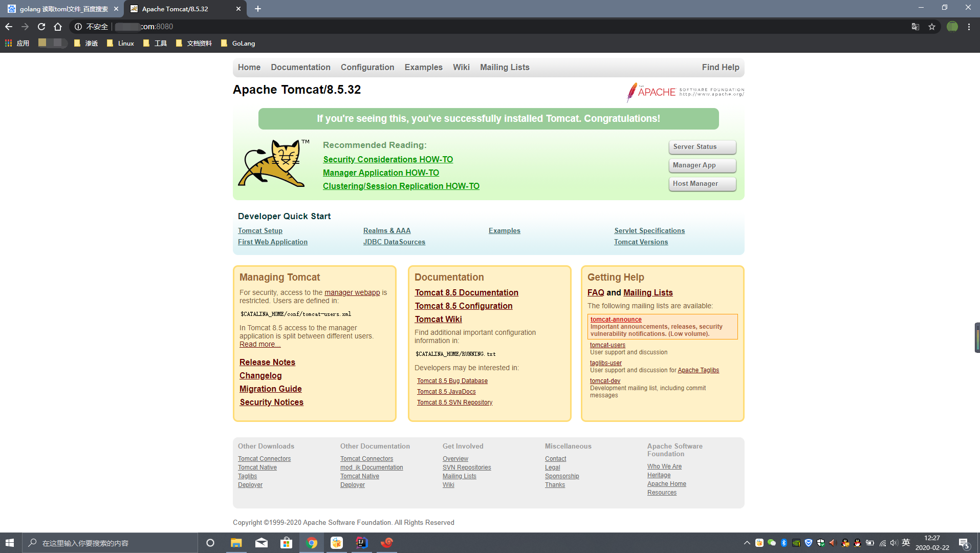Open Configuration in the top nav
Screen dimensions: 980x553
coord(367,67)
